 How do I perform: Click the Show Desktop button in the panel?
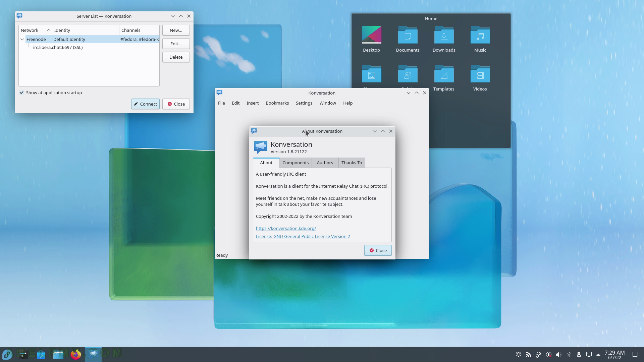click(635, 355)
